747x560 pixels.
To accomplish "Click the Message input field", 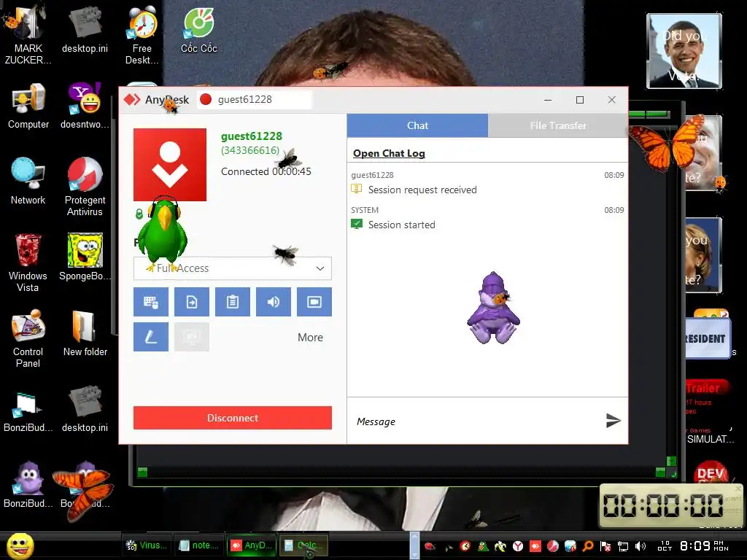I will [x=476, y=421].
